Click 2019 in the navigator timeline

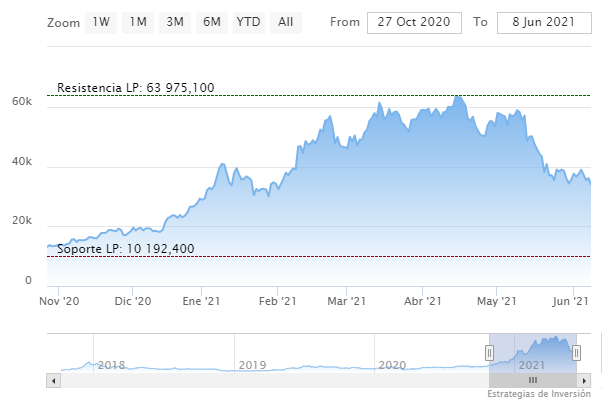[251, 365]
